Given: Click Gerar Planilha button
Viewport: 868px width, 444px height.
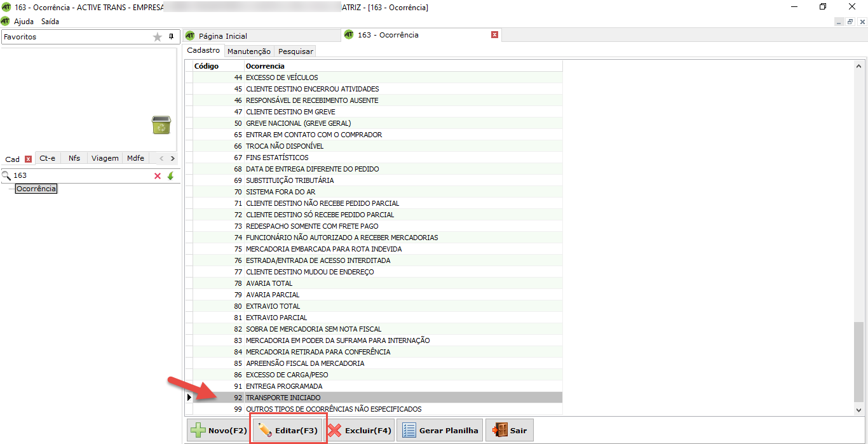Looking at the screenshot, I should (440, 430).
